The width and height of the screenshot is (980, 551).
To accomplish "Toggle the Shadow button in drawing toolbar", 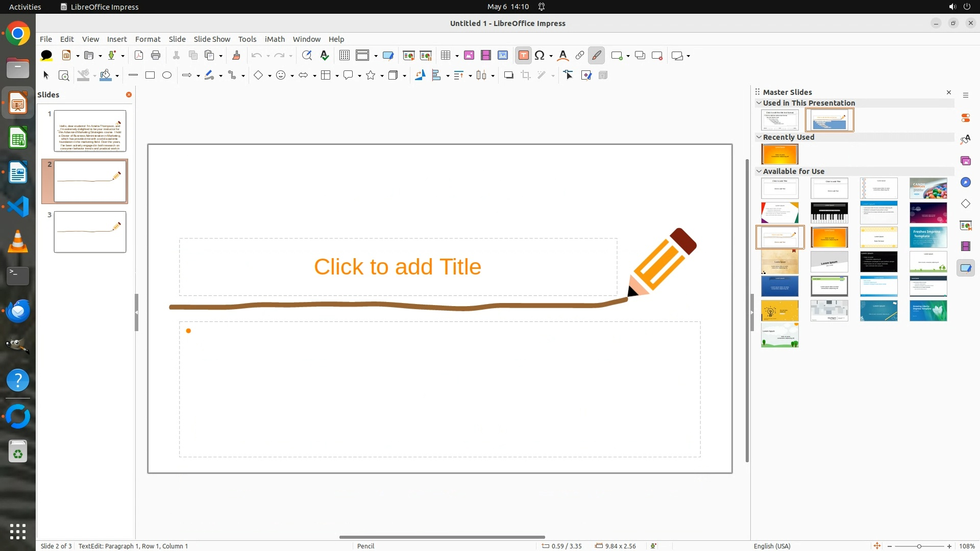I will coord(508,75).
